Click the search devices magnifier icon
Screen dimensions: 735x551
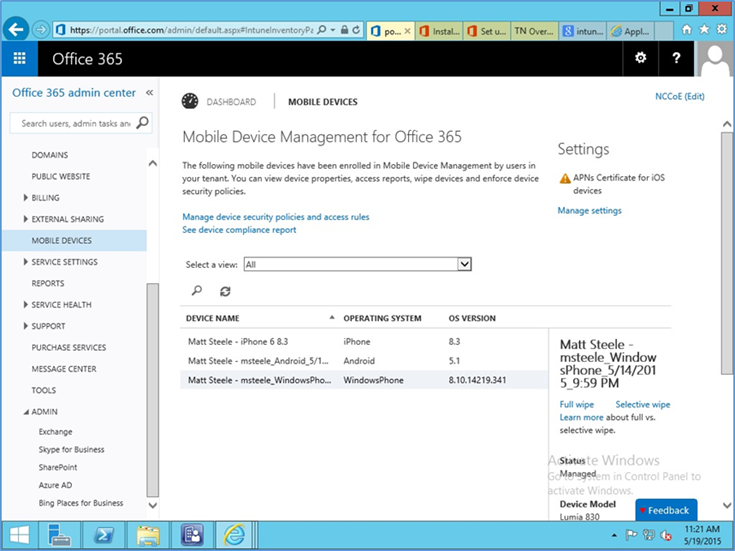coord(197,291)
